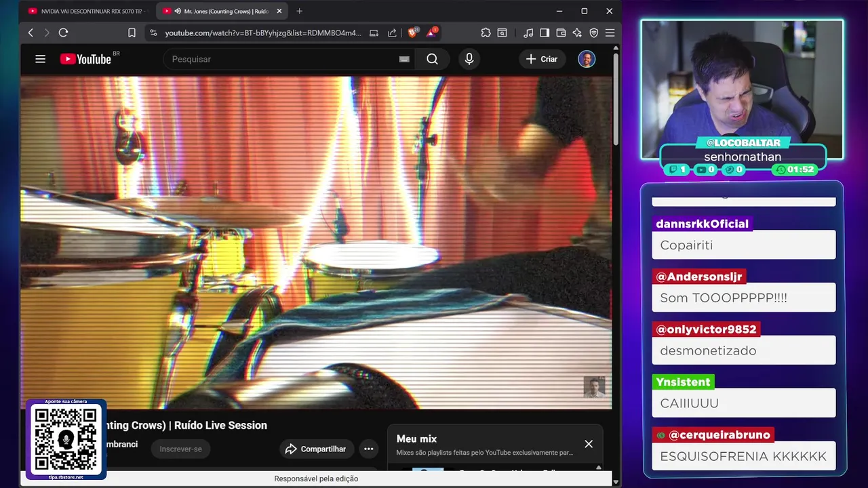Click the Criar create button
868x488 pixels.
point(542,59)
